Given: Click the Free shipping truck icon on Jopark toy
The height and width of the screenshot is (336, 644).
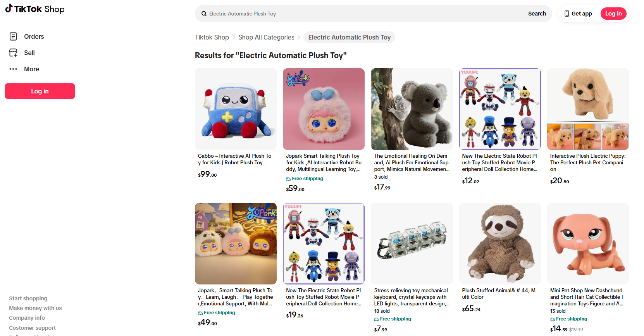Looking at the screenshot, I should (x=288, y=179).
